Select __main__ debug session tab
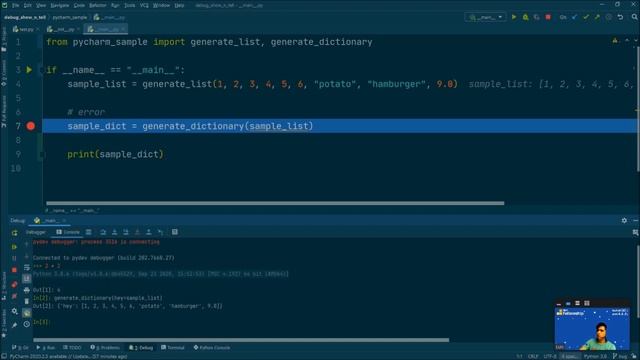 click(50, 220)
